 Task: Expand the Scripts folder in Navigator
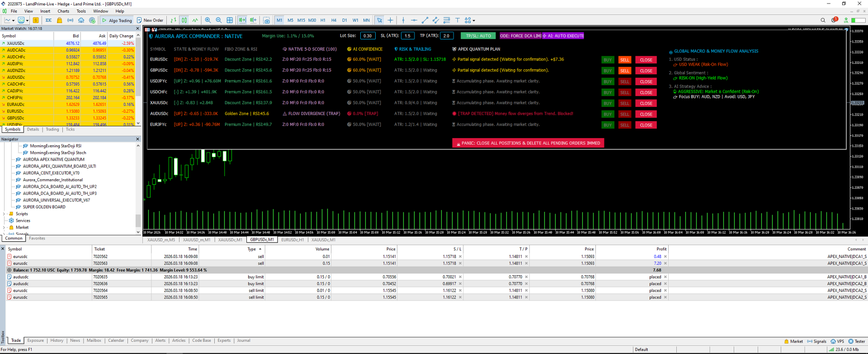pyautogui.click(x=4, y=214)
